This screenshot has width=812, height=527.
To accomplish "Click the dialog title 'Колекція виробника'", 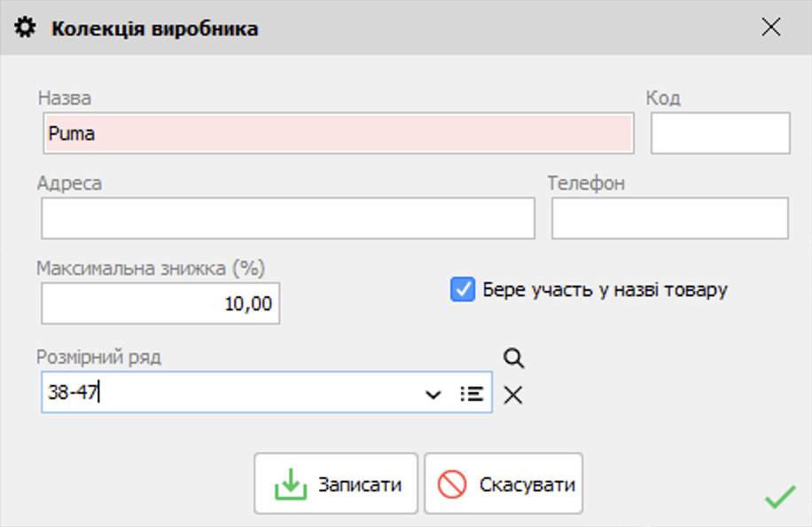I will pyautogui.click(x=155, y=28).
